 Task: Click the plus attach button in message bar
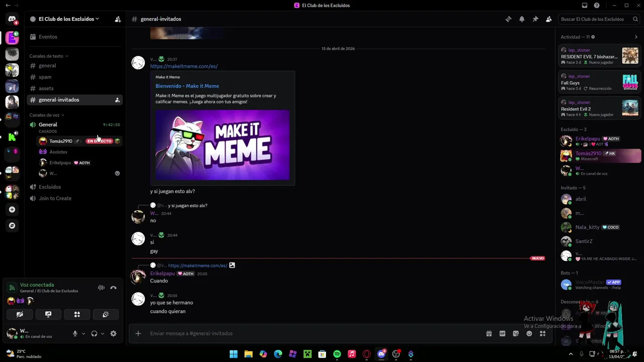[x=138, y=333]
